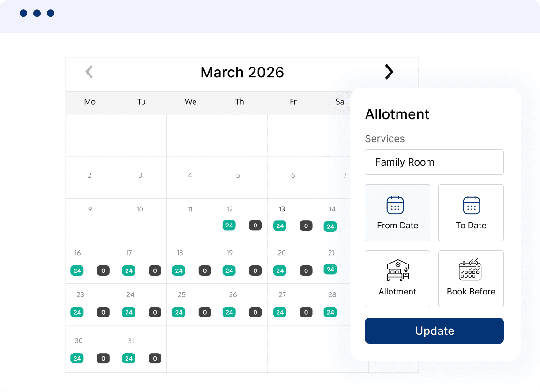Click the From Date calendar icon
This screenshot has width=540, height=392.
click(x=395, y=205)
